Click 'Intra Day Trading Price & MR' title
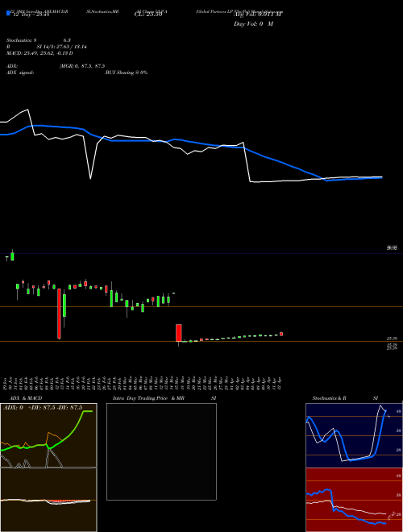This screenshot has height=532, width=403. tap(148, 398)
